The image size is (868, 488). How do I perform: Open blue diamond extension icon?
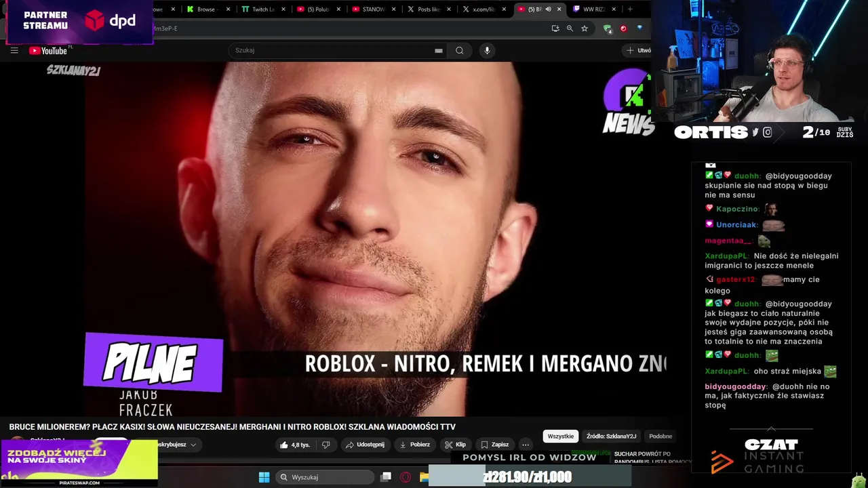(x=639, y=28)
